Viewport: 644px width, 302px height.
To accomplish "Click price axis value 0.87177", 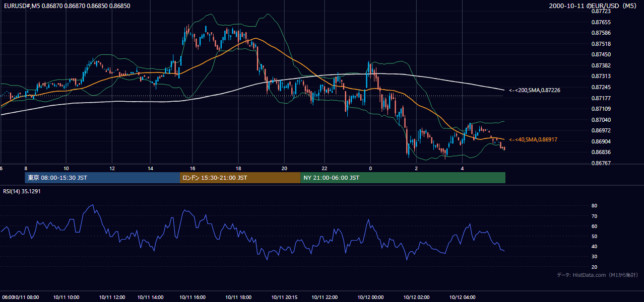I will coord(601,98).
